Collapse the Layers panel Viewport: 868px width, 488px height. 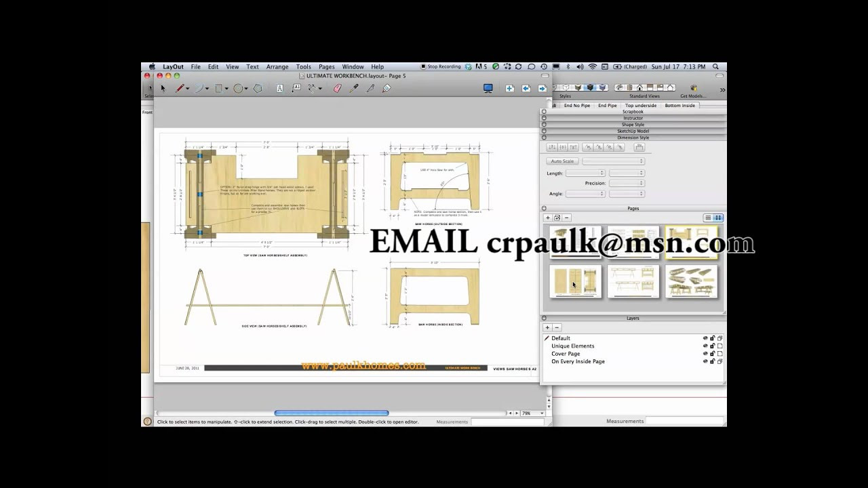point(544,318)
